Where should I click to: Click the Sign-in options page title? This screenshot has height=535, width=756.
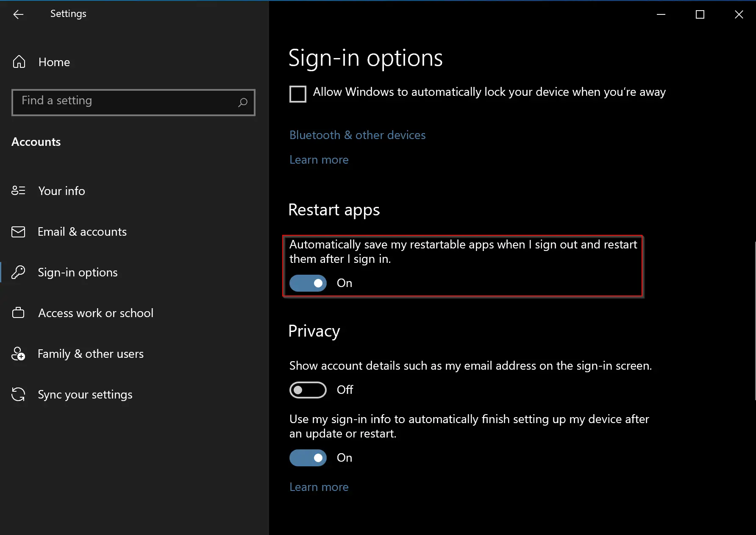365,58
